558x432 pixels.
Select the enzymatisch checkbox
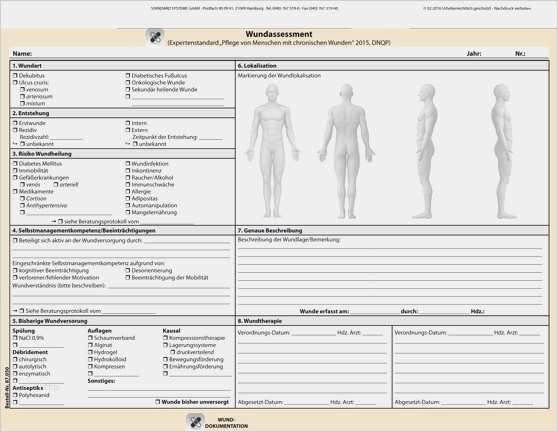pyautogui.click(x=15, y=374)
